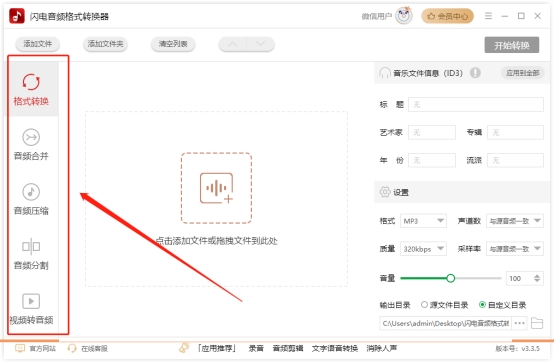
Task: Click the output directory path field
Action: tap(446, 323)
